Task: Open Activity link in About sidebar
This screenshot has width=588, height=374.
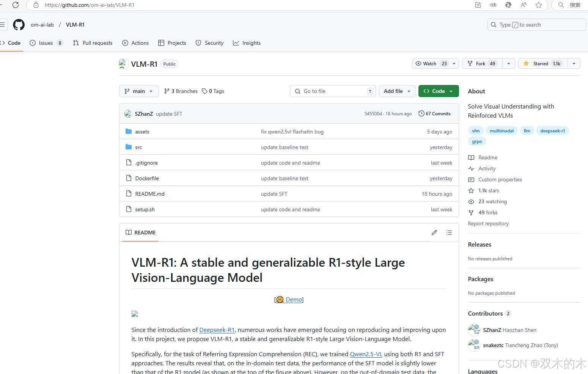Action: tap(482, 168)
